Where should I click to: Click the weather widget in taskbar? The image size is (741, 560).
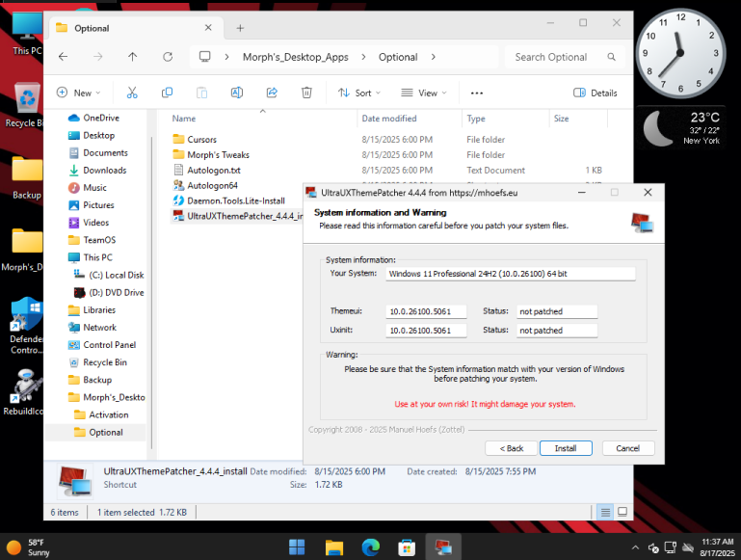pos(27,547)
